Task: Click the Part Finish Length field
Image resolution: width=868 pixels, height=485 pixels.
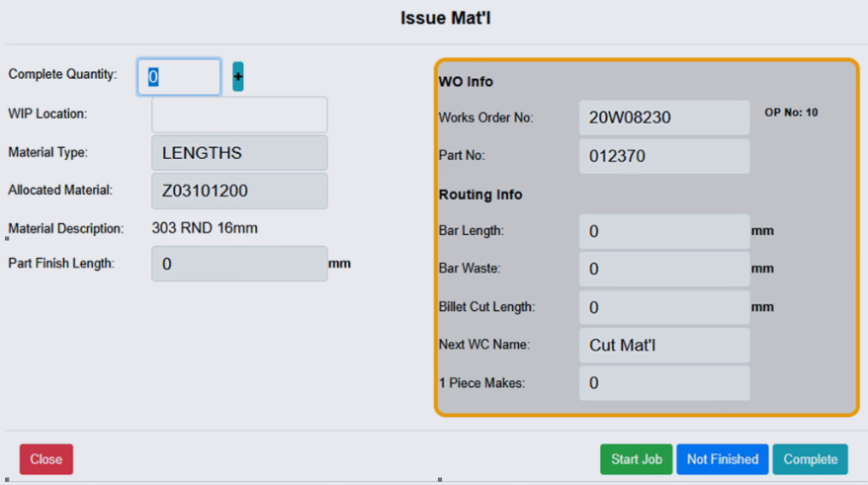Action: point(239,264)
